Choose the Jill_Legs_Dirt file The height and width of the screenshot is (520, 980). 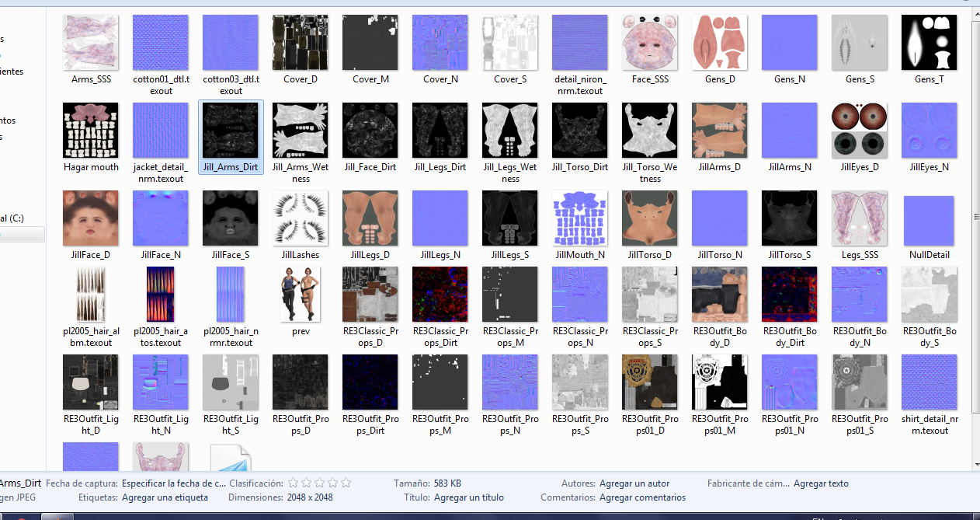click(x=440, y=131)
